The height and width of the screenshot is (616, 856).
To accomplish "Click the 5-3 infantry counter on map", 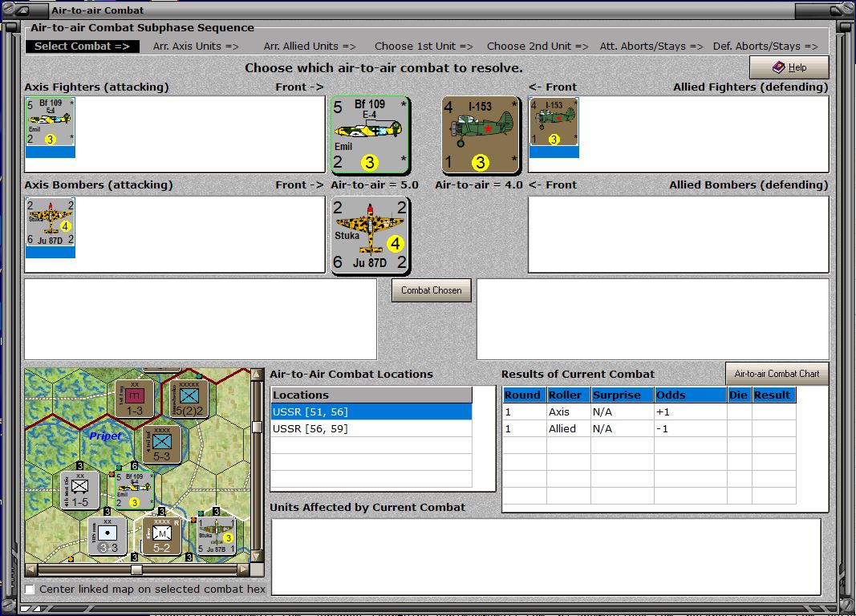I will (x=161, y=444).
